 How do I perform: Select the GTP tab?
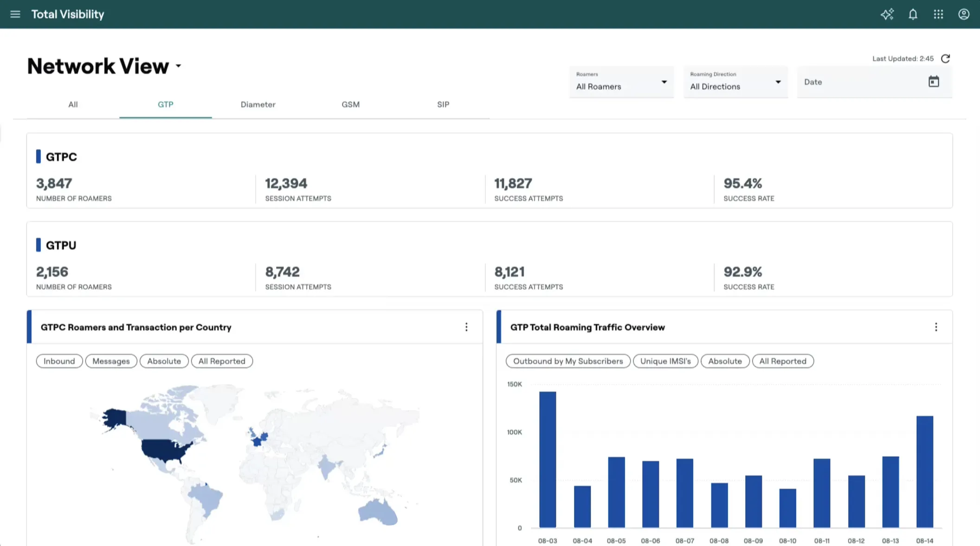point(166,104)
